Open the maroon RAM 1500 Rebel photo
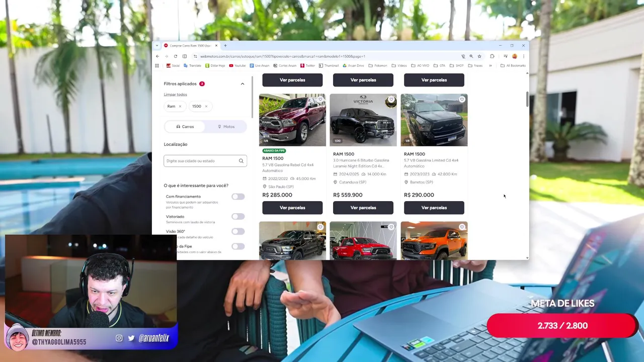 coord(292,120)
